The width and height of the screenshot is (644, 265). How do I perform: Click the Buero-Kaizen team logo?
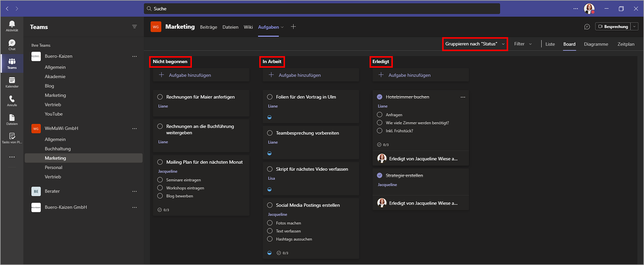[x=36, y=56]
